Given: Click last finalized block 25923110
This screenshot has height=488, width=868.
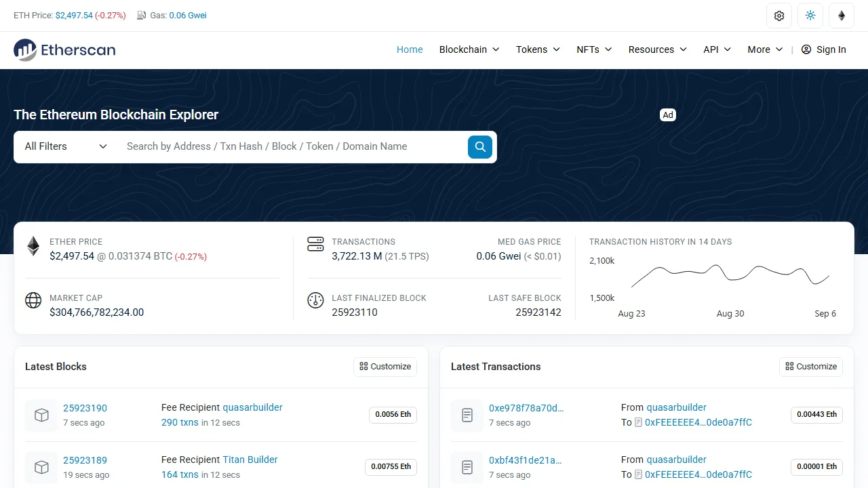Looking at the screenshot, I should (355, 312).
